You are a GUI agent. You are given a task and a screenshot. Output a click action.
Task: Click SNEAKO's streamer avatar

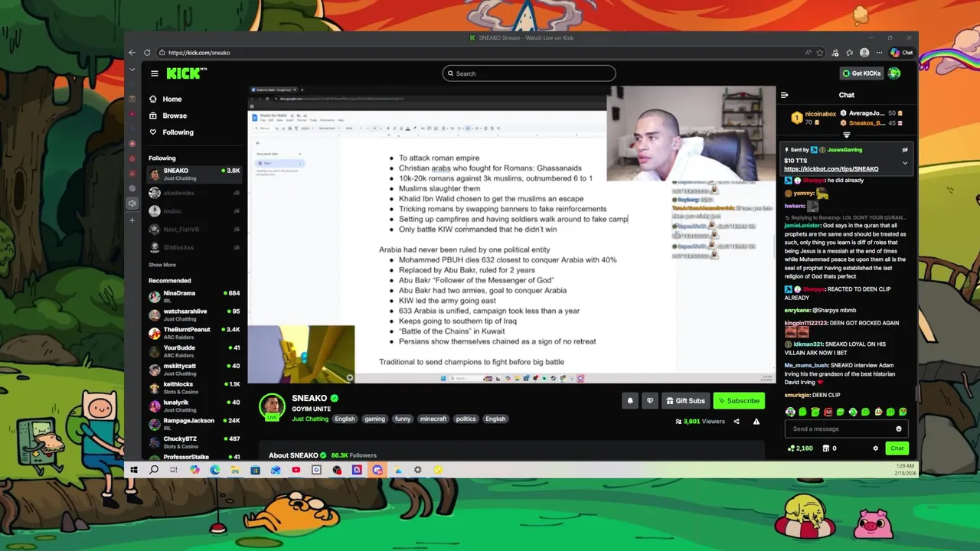[272, 406]
